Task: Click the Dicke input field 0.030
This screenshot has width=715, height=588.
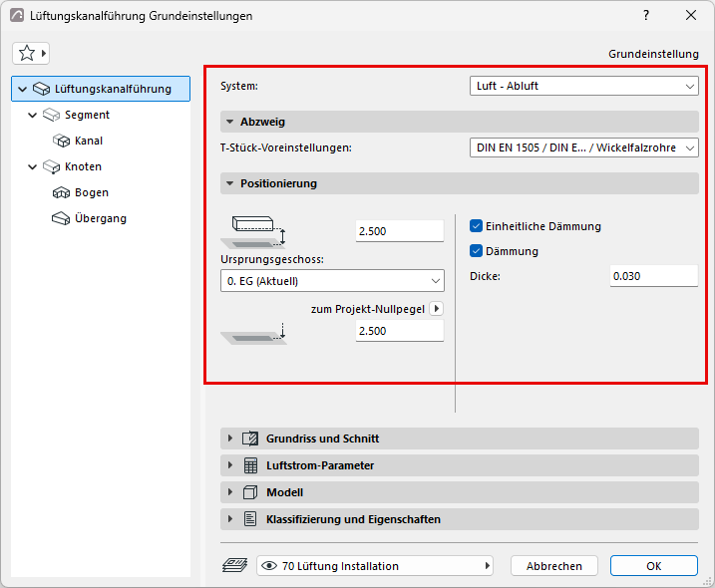Action: (x=654, y=276)
